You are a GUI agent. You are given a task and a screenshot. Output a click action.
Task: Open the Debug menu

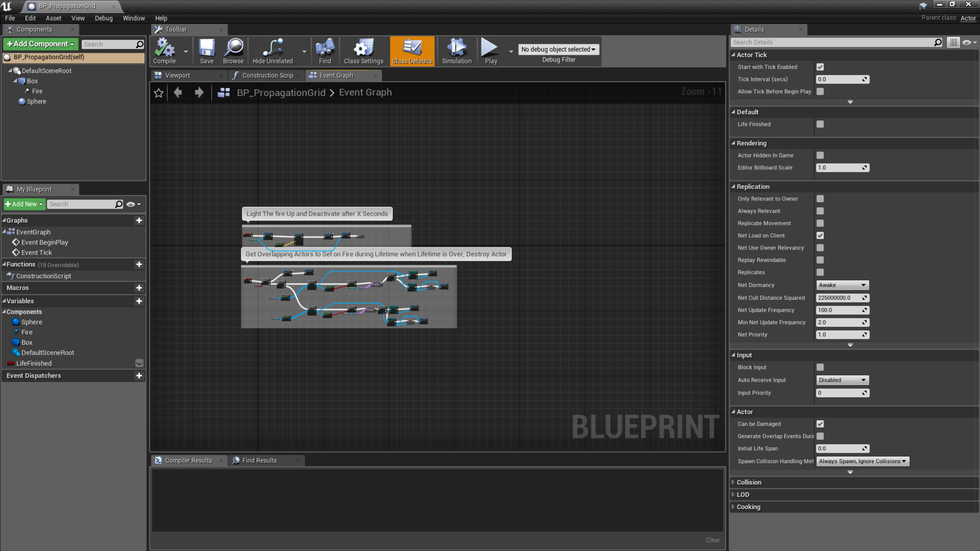coord(104,18)
